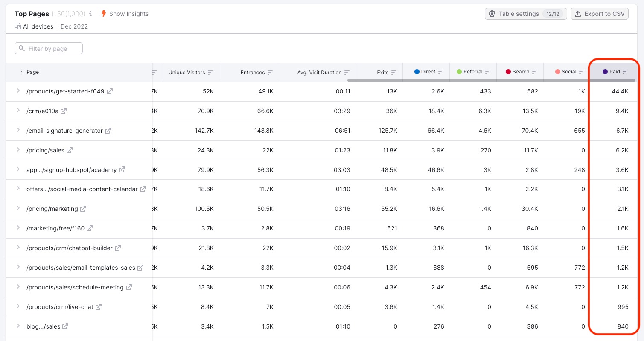Click Show Insights link
The image size is (644, 341).
(128, 14)
